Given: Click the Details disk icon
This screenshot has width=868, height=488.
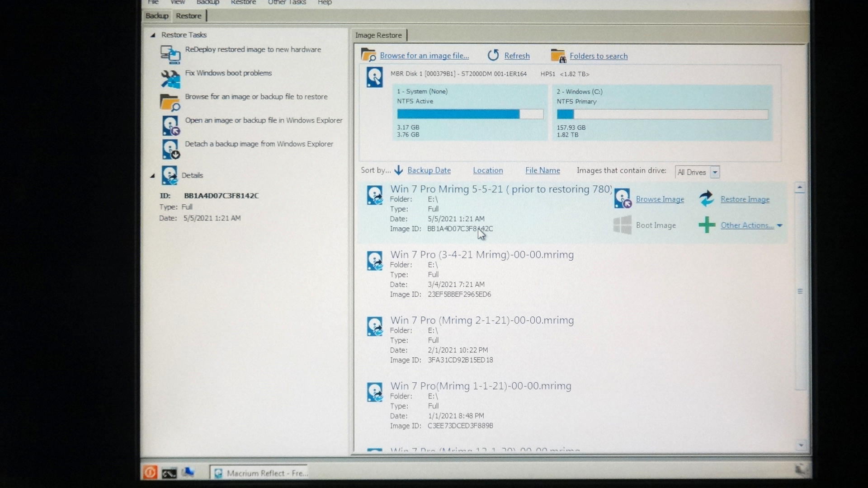Looking at the screenshot, I should 170,175.
